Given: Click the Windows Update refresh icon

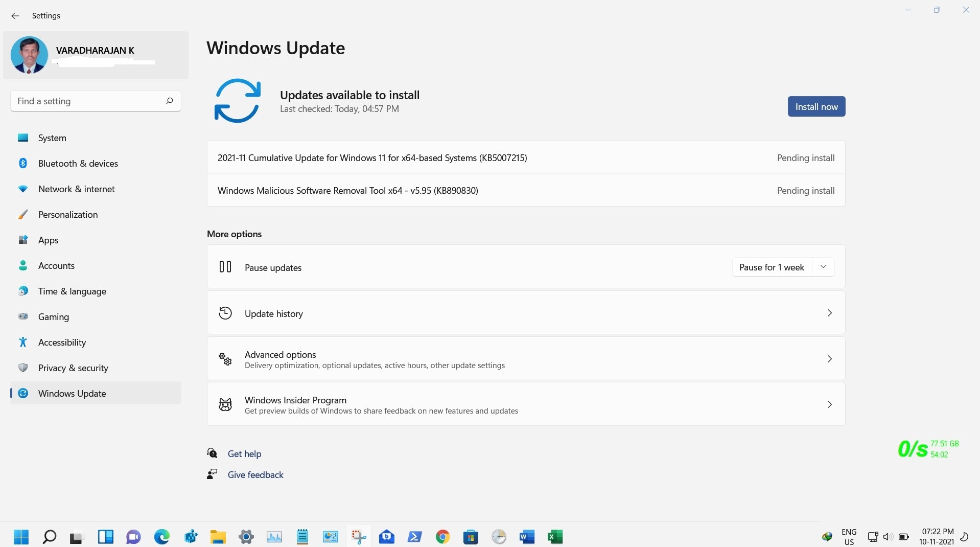Looking at the screenshot, I should coord(237,101).
